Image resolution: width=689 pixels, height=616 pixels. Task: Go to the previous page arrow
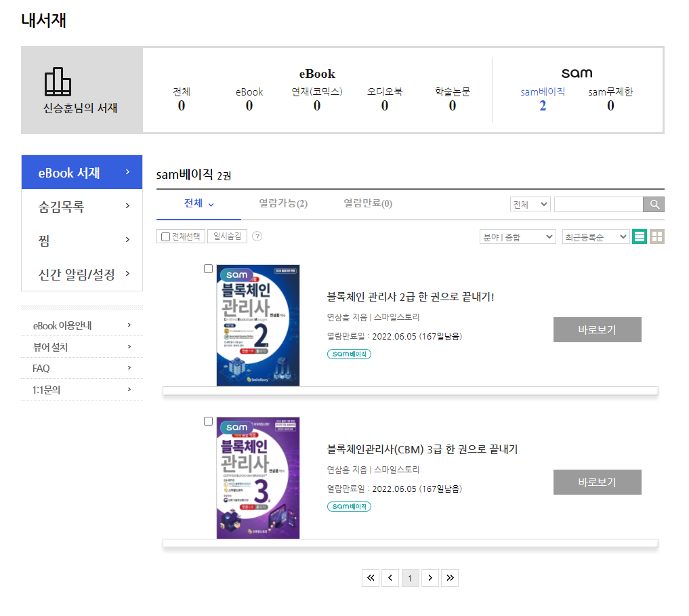tap(390, 578)
